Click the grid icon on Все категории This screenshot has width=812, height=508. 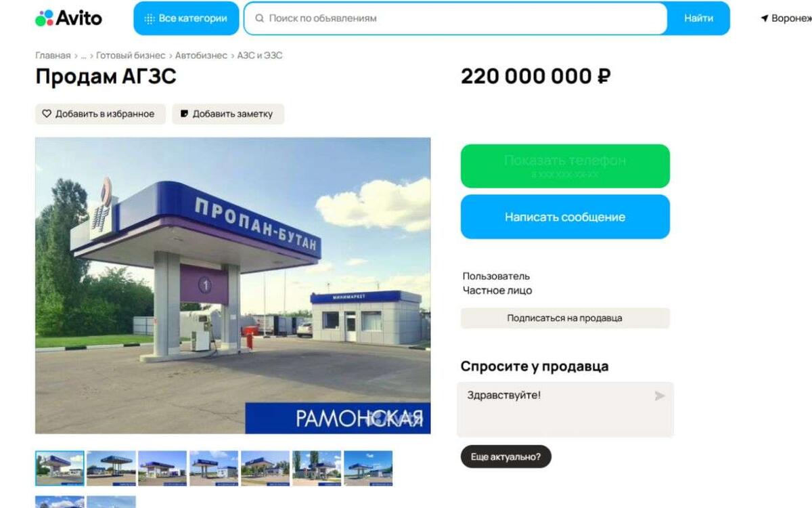coord(150,18)
